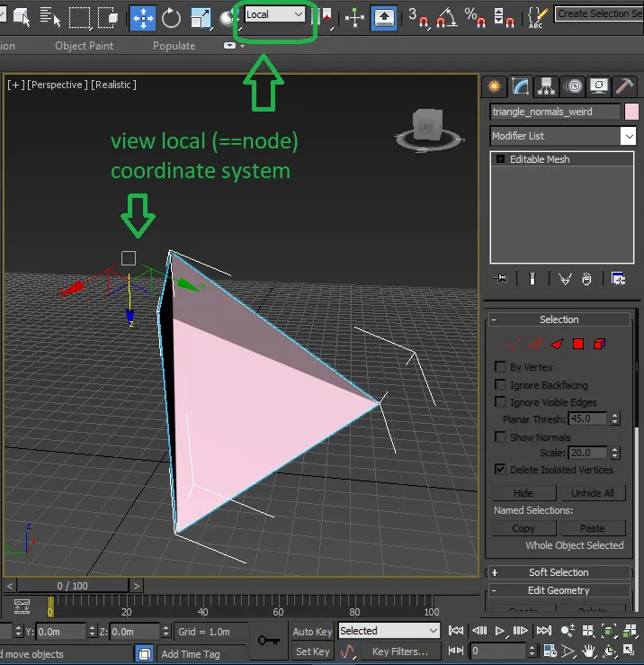Image resolution: width=644 pixels, height=665 pixels.
Task: Click the Pin Stack icon
Action: [x=501, y=279]
